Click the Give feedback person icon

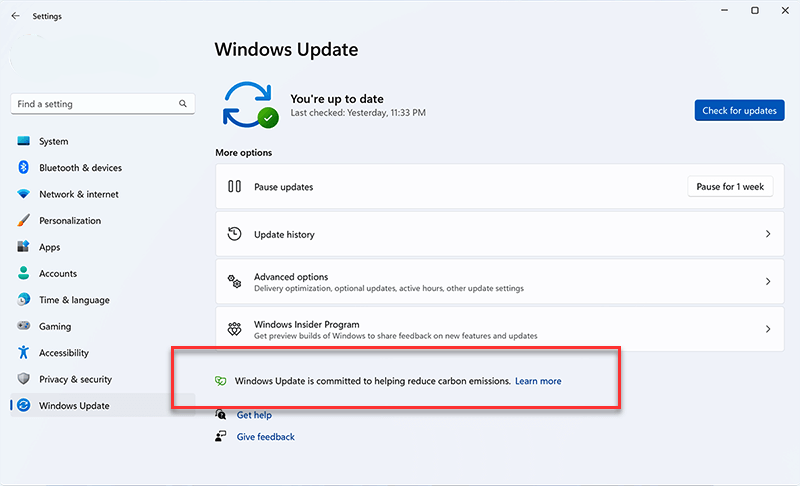pos(220,436)
